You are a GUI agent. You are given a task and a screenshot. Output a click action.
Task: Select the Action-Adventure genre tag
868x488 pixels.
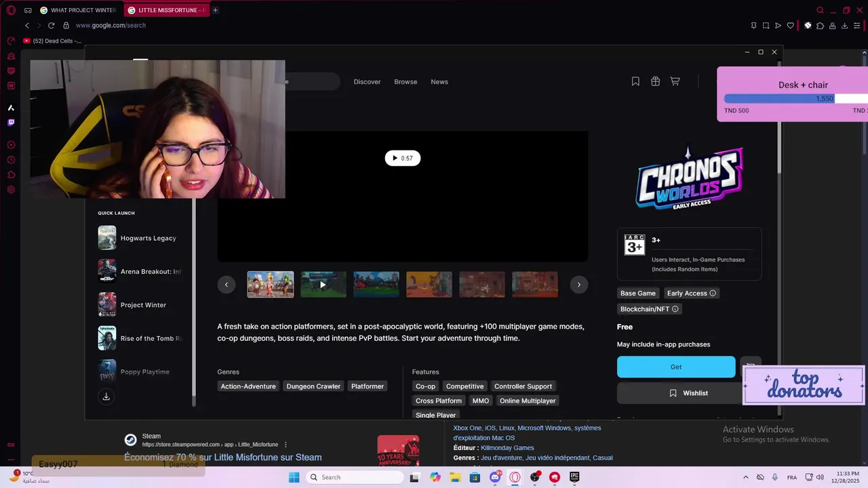[248, 386]
